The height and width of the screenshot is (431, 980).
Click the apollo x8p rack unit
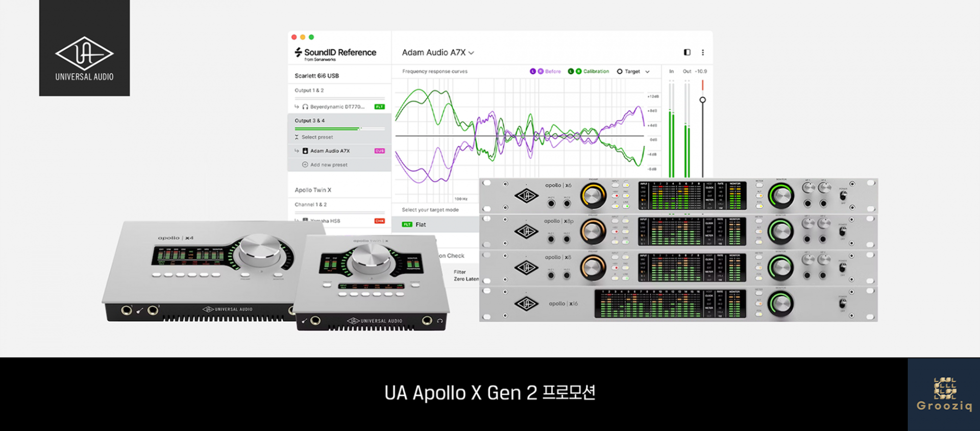coord(678,231)
